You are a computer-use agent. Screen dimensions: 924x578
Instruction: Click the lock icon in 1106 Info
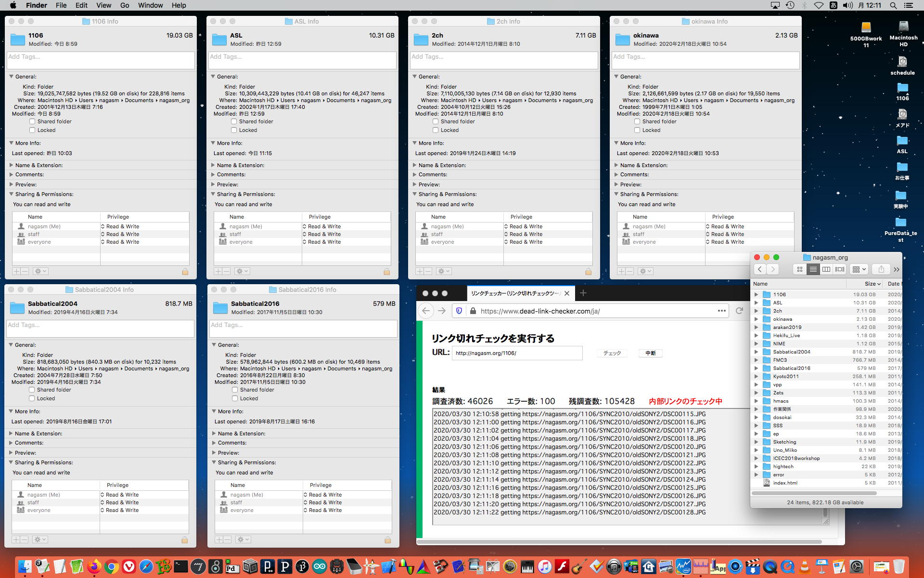click(x=185, y=272)
